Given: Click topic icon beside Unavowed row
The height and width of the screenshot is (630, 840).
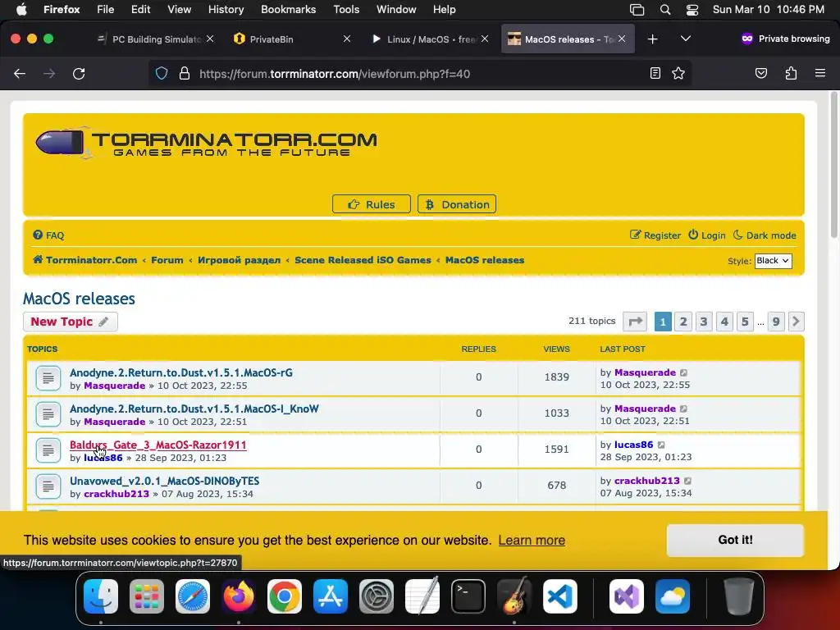Looking at the screenshot, I should [48, 486].
